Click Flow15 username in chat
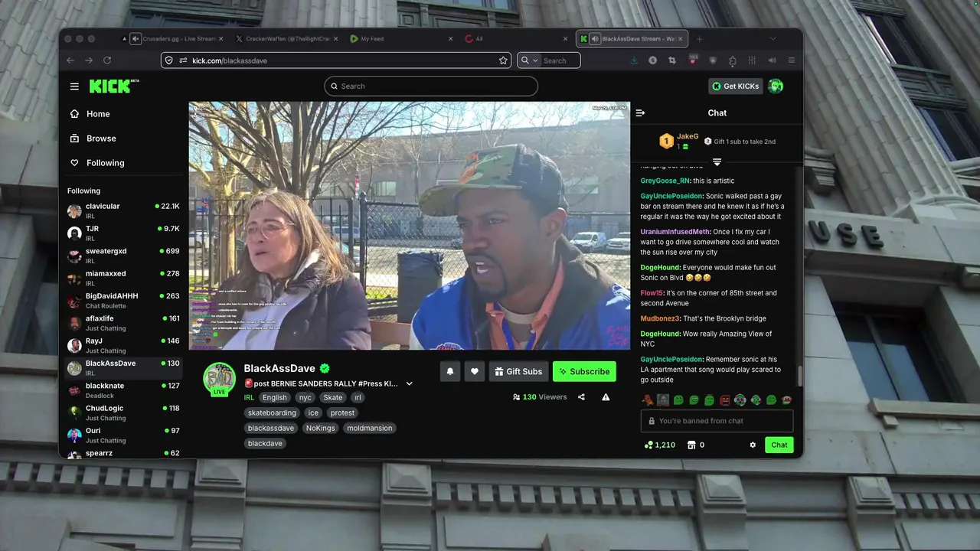 pos(652,293)
